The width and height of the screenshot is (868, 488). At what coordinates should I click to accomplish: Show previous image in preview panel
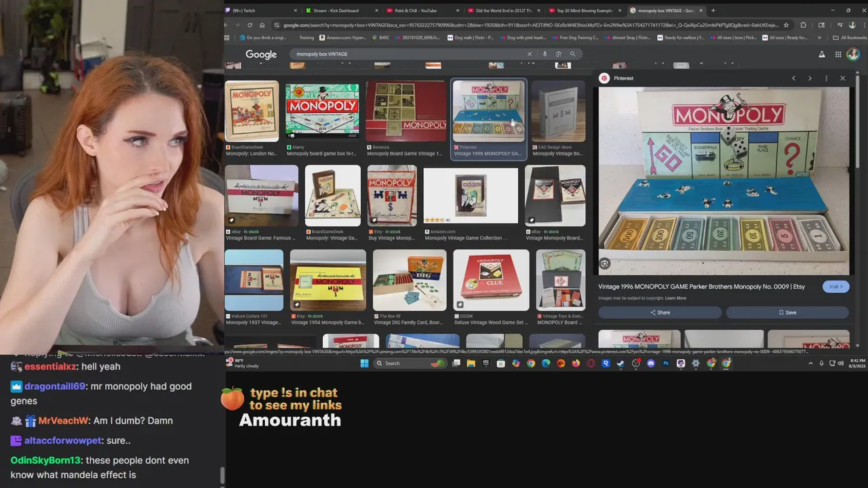(793, 79)
